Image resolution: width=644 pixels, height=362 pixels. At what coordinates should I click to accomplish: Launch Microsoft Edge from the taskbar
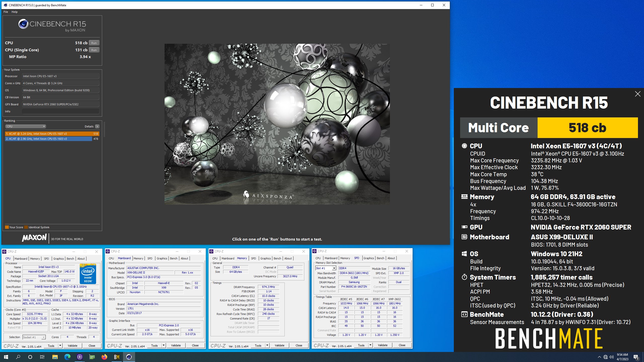pos(67,357)
